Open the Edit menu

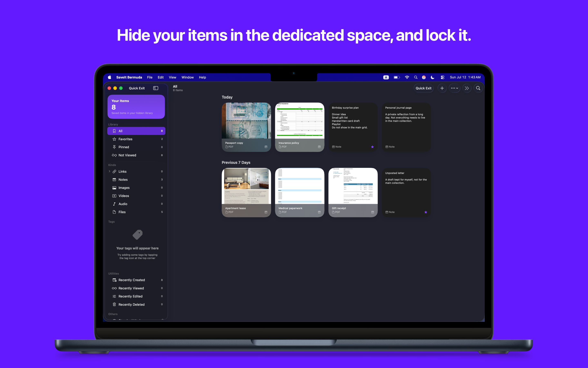[161, 77]
